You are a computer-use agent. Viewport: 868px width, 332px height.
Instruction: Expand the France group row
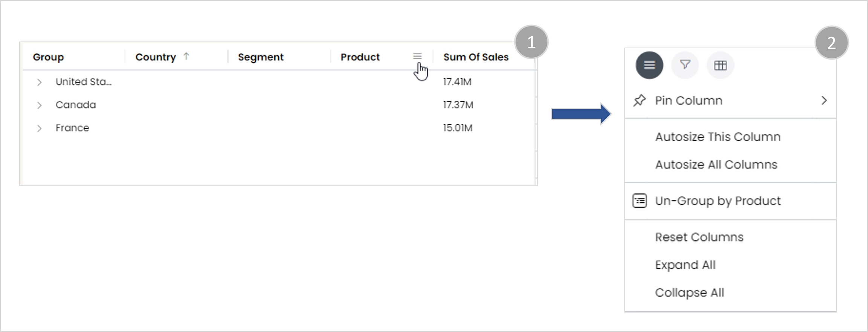(x=39, y=128)
